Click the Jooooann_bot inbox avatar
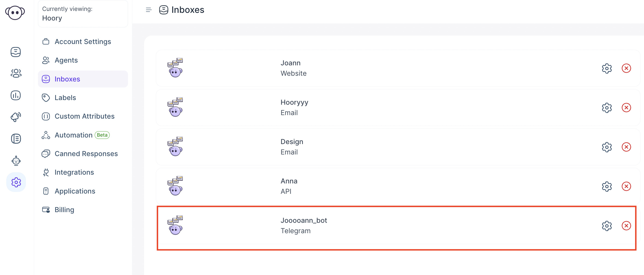644x275 pixels. click(x=175, y=225)
